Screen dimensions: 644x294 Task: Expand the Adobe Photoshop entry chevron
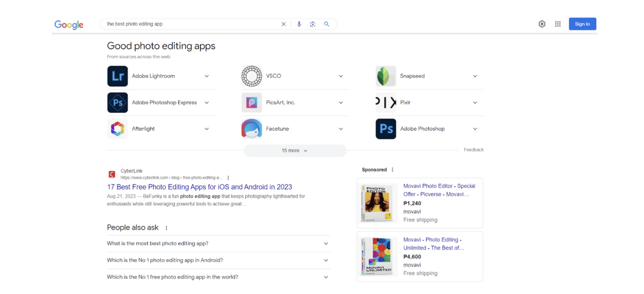pyautogui.click(x=475, y=129)
